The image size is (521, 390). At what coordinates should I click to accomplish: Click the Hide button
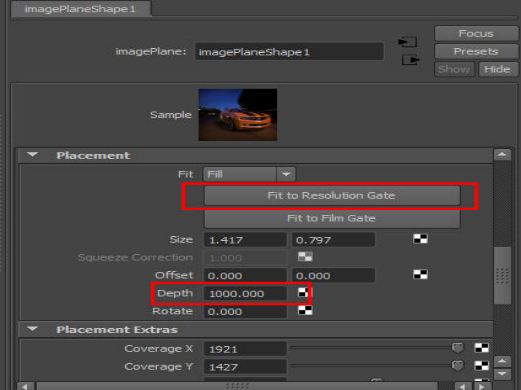498,69
